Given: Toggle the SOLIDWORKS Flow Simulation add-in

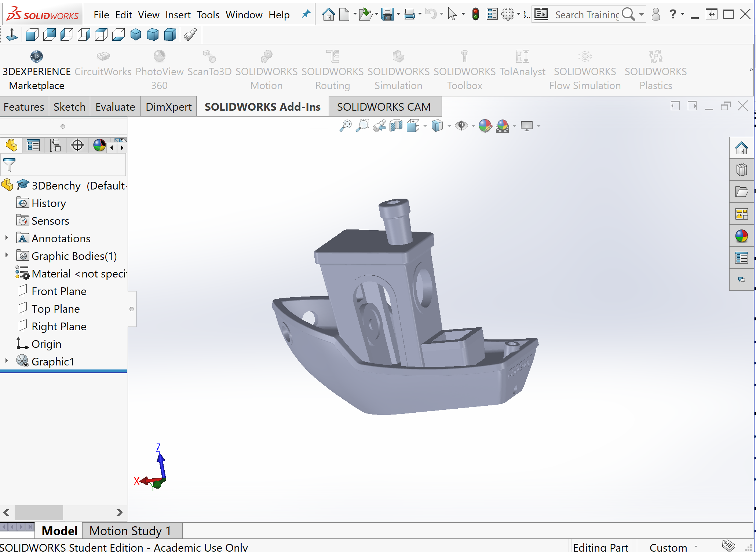Looking at the screenshot, I should point(585,70).
